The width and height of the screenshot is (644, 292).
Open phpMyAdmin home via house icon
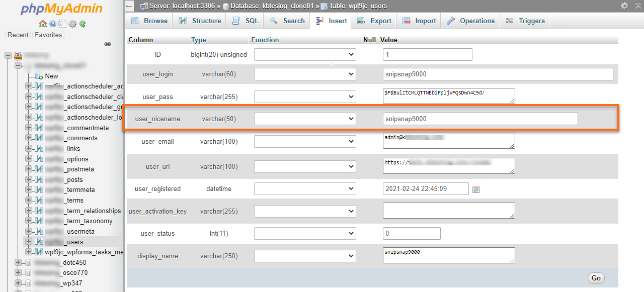click(x=43, y=24)
